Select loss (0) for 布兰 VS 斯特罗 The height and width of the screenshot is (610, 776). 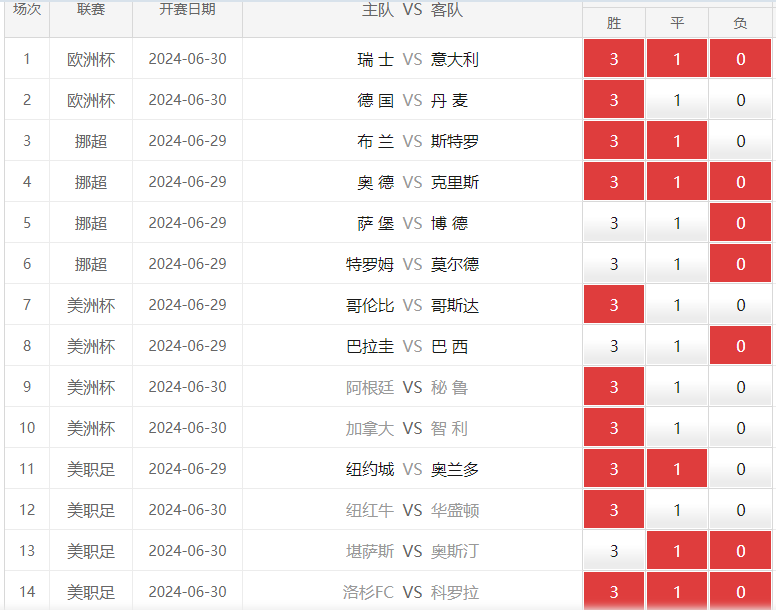point(740,141)
